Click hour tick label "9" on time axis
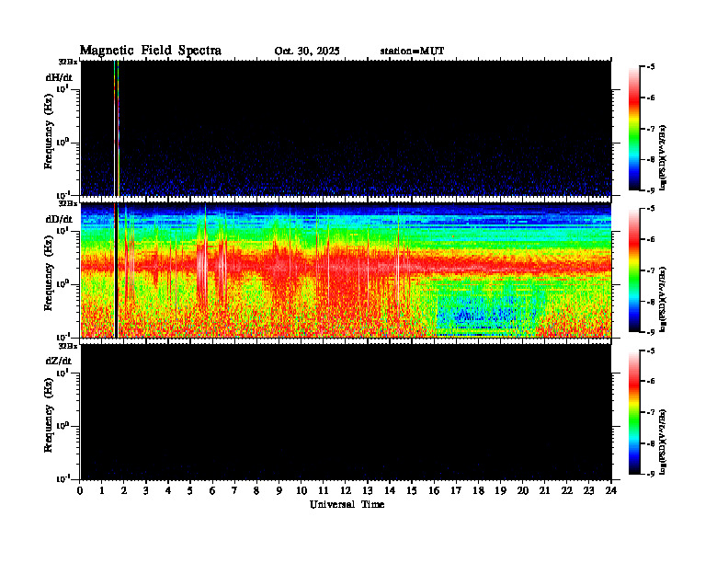Image resolution: width=728 pixels, height=563 pixels. coord(279,491)
